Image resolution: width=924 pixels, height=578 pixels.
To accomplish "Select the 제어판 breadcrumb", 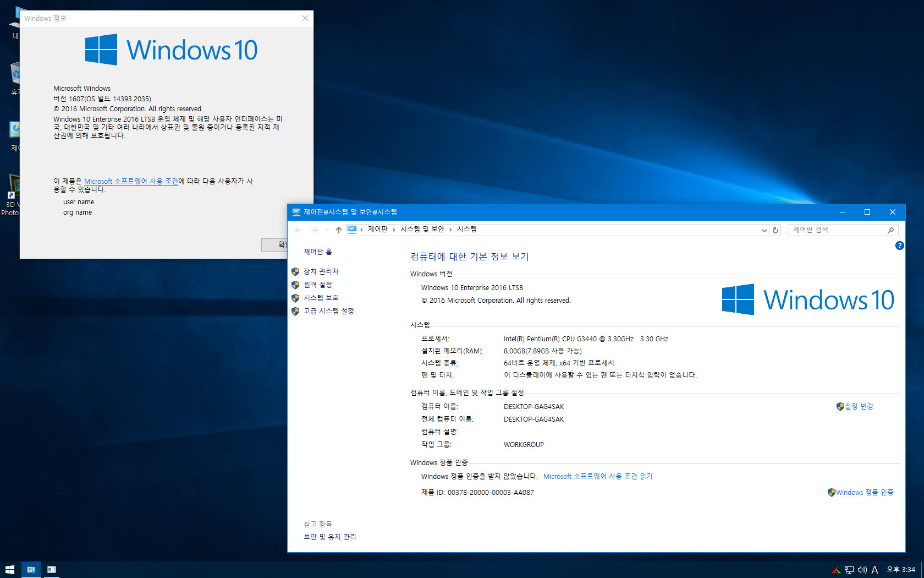I will click(x=377, y=230).
